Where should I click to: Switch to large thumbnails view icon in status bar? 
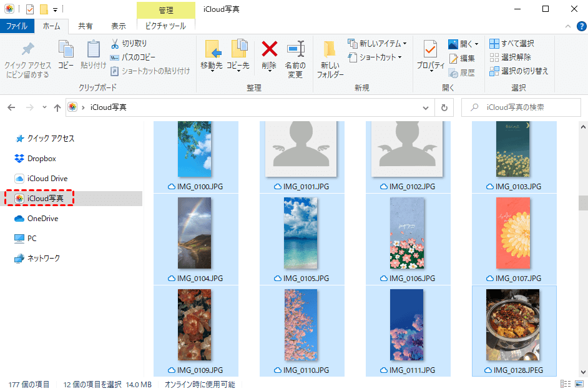click(x=578, y=384)
